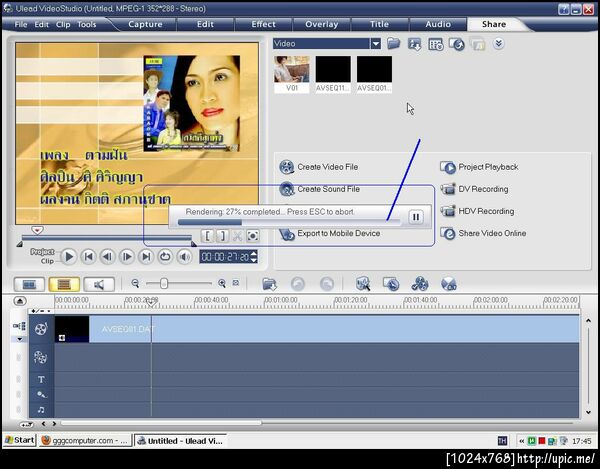Jump to the End frame
Screen dimensions: 600x469
click(x=146, y=257)
